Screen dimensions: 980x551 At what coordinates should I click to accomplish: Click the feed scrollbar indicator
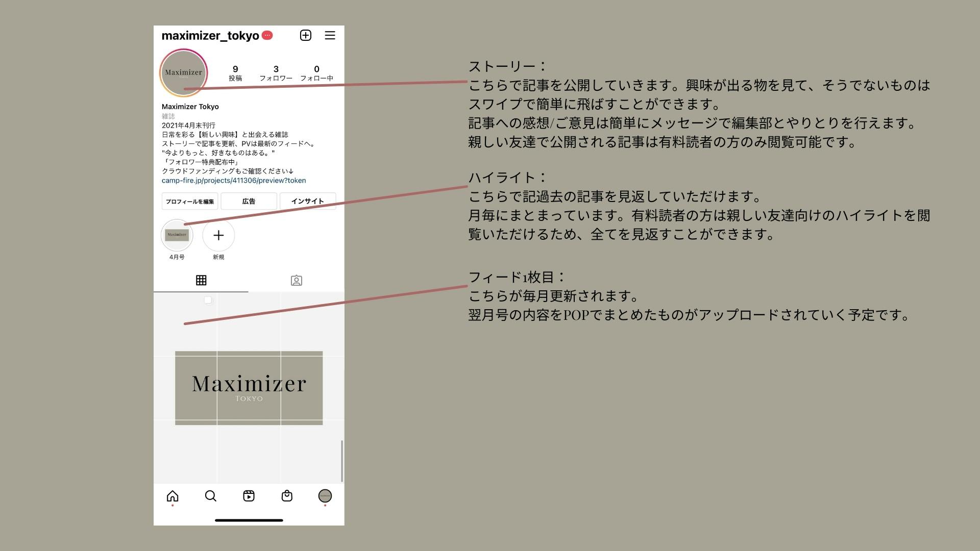coord(341,461)
